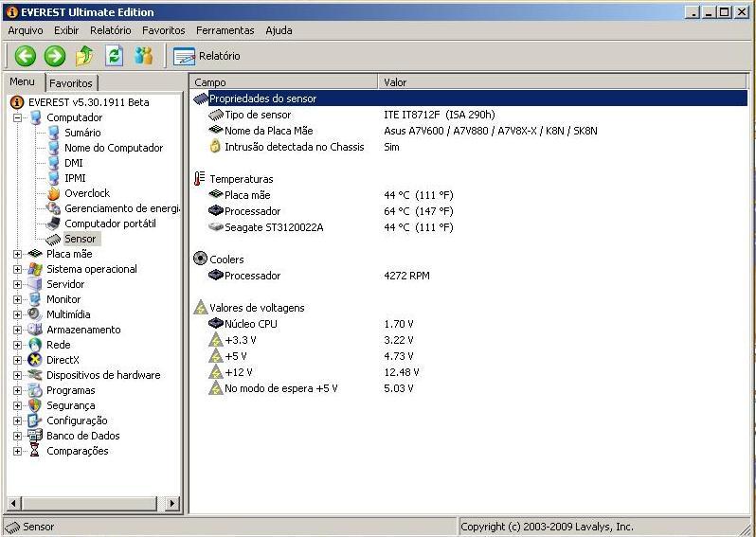The width and height of the screenshot is (756, 537).
Task: Click the warning icon beside Valores de voltagens
Action: click(x=201, y=308)
